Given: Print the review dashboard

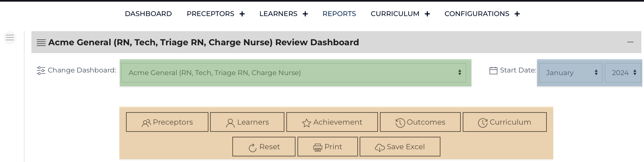Looking at the screenshot, I should pyautogui.click(x=328, y=147).
